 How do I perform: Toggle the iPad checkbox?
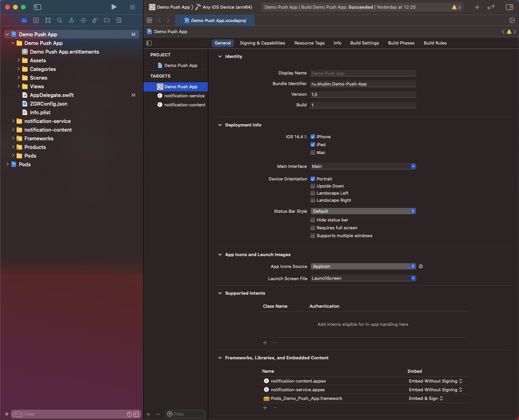click(x=313, y=145)
